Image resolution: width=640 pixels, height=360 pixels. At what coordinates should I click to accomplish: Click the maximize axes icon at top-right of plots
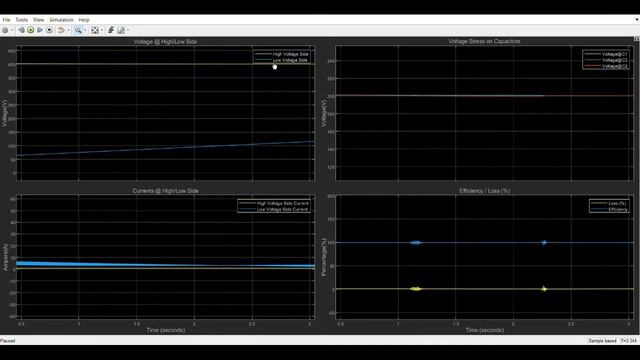tap(636, 39)
